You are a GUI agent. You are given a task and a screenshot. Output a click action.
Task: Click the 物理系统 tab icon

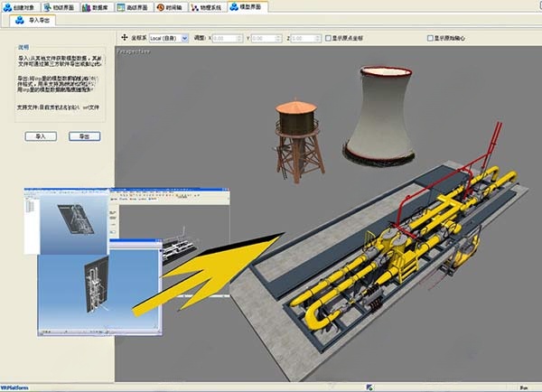tap(194, 6)
